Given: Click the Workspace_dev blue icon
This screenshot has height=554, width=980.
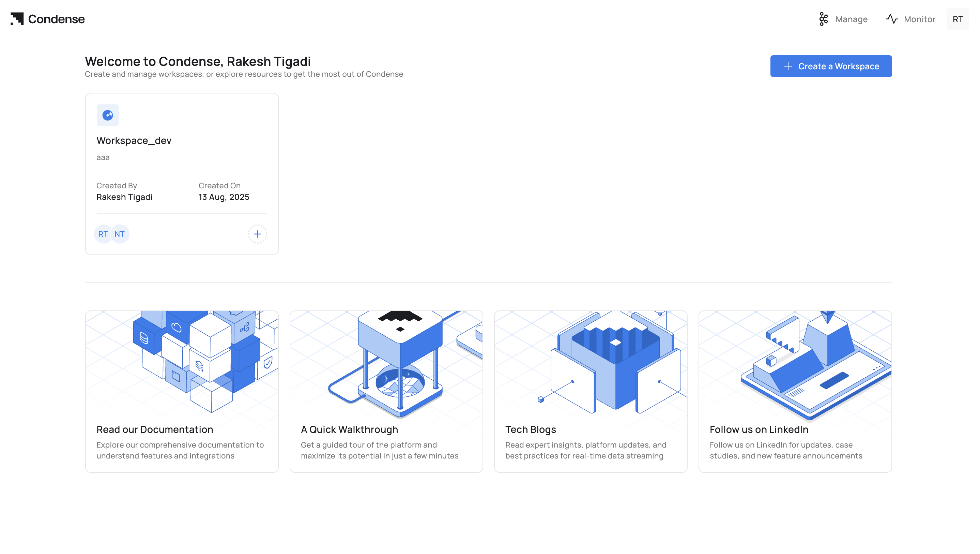Looking at the screenshot, I should [x=108, y=115].
